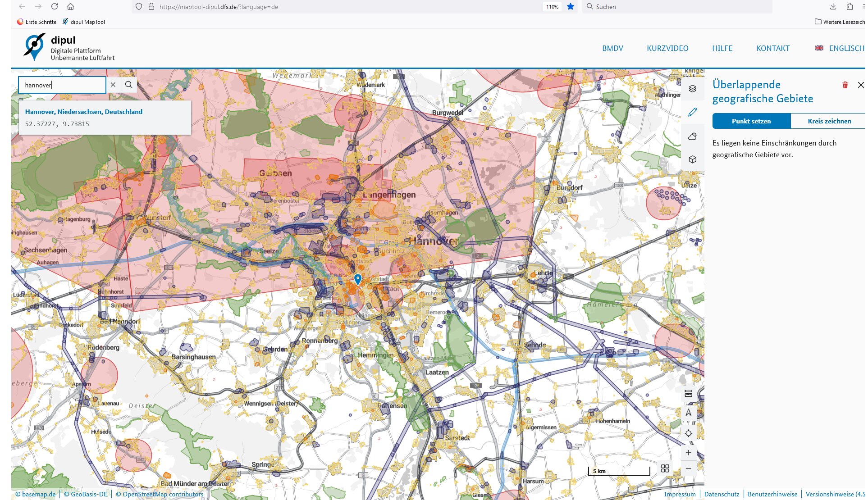Open the weather info icon
The width and height of the screenshot is (868, 500).
[x=692, y=136]
